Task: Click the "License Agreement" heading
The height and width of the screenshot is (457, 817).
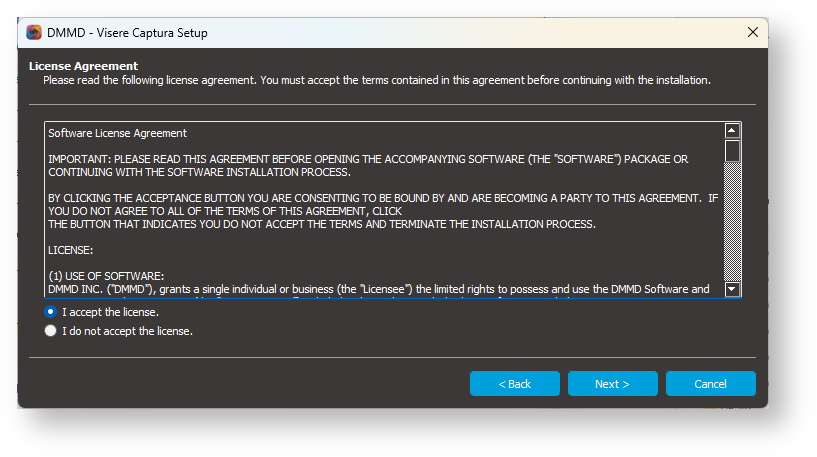Action: [83, 66]
